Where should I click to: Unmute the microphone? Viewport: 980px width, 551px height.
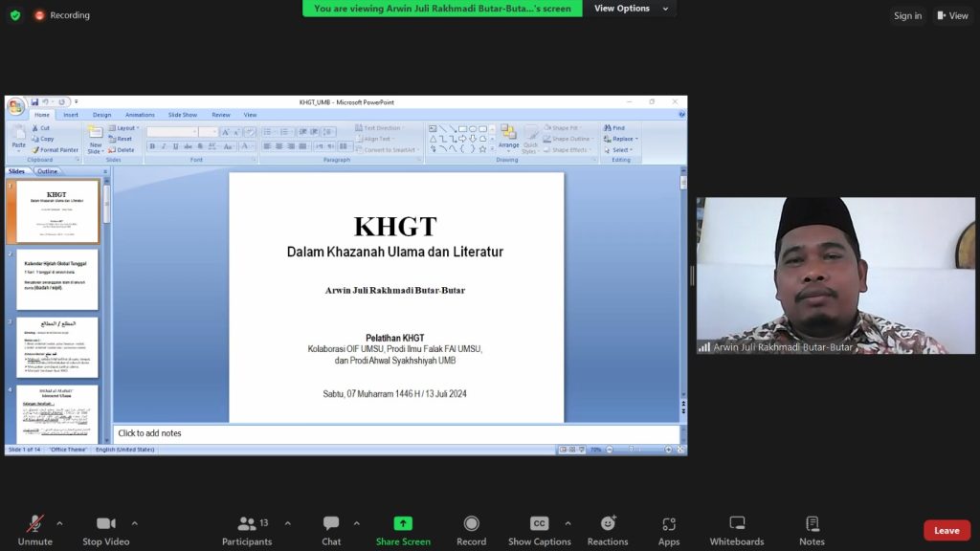pos(35,524)
